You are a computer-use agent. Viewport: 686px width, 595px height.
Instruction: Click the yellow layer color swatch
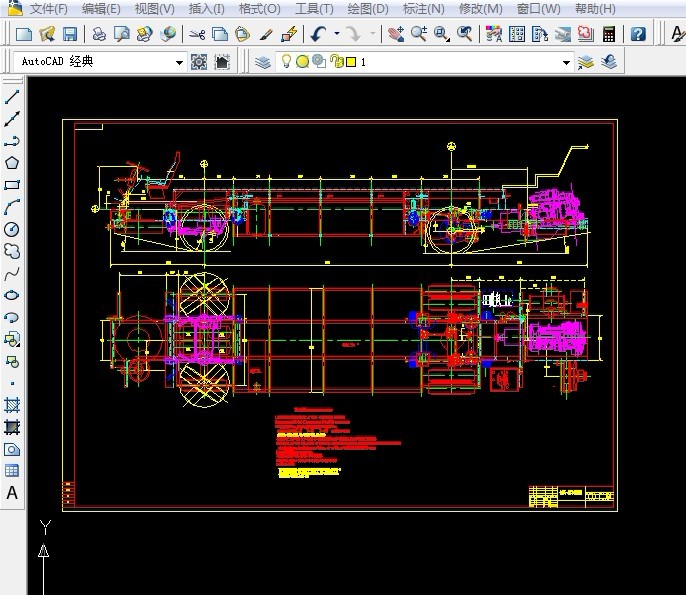click(x=351, y=62)
